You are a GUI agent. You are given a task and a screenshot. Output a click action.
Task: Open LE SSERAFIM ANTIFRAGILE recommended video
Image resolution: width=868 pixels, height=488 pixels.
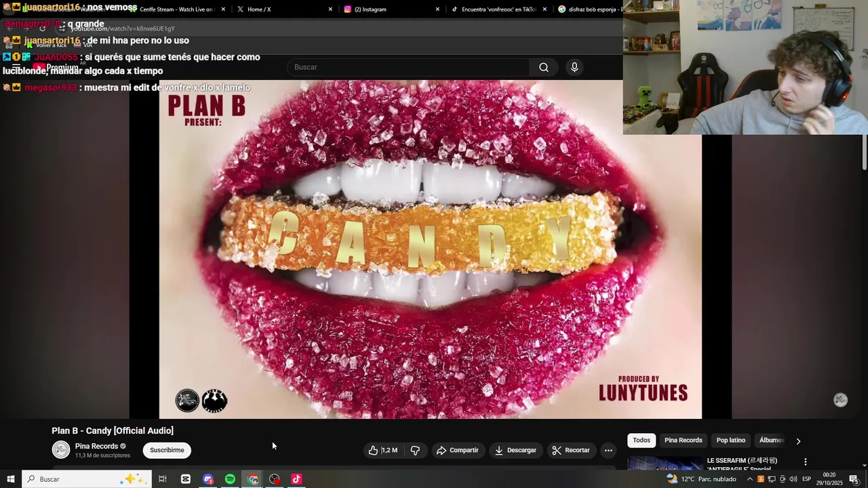coord(742,464)
